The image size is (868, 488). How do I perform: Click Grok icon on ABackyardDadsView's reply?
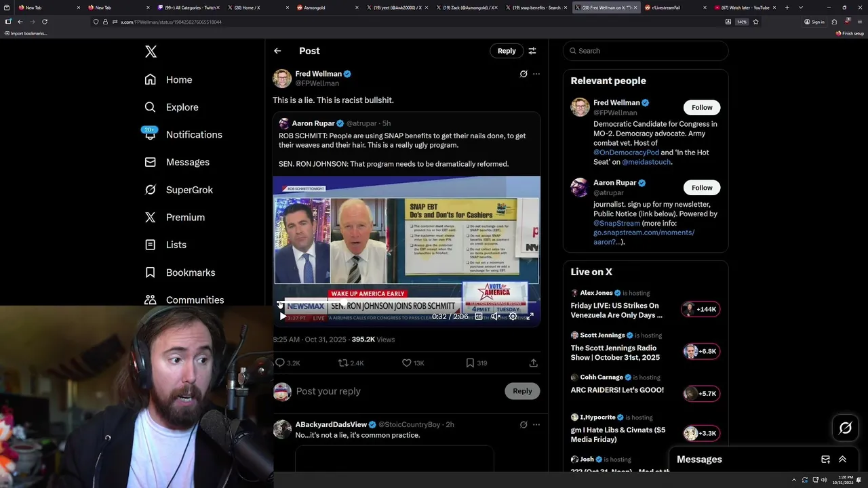point(524,425)
